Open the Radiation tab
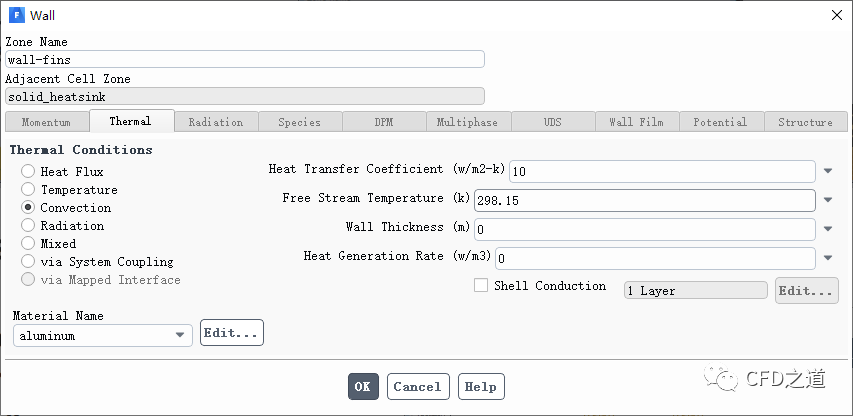This screenshot has width=853, height=416. pyautogui.click(x=215, y=122)
